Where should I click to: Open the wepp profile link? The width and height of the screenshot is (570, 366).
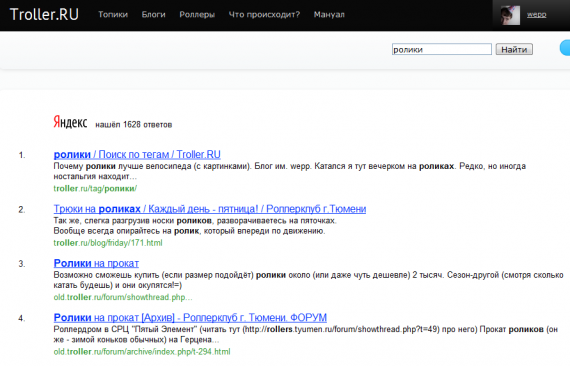tap(537, 15)
